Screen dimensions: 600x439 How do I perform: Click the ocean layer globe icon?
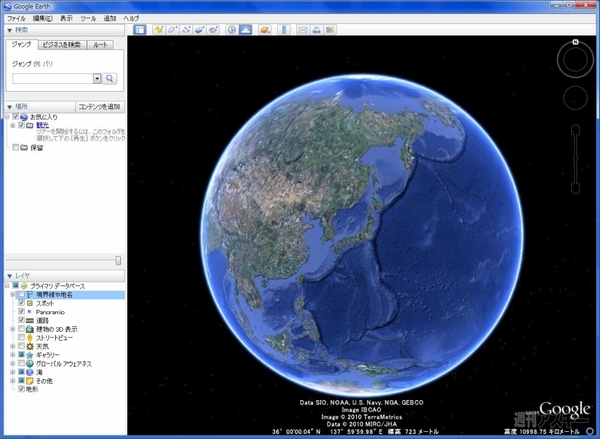[x=30, y=372]
